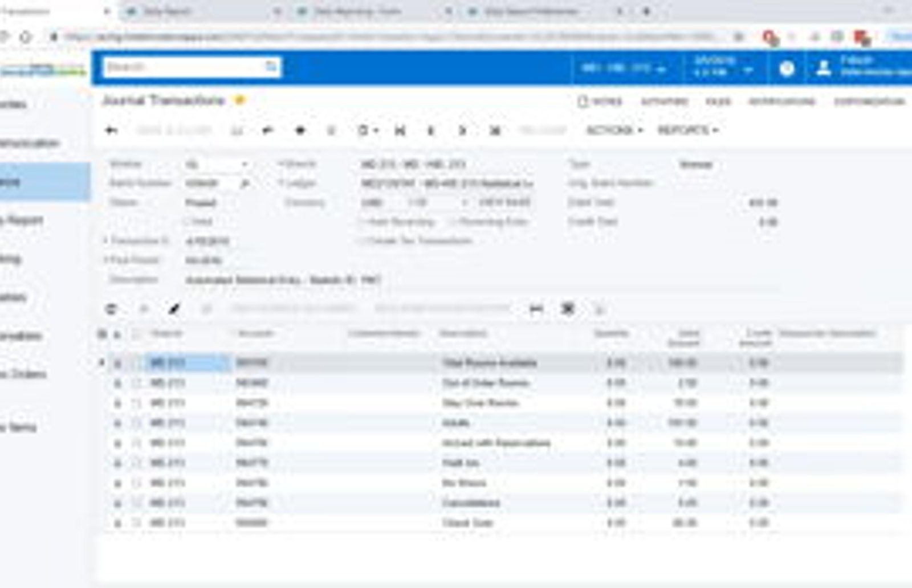912x588 pixels.
Task: Add a new journal batch record
Action: (300, 130)
